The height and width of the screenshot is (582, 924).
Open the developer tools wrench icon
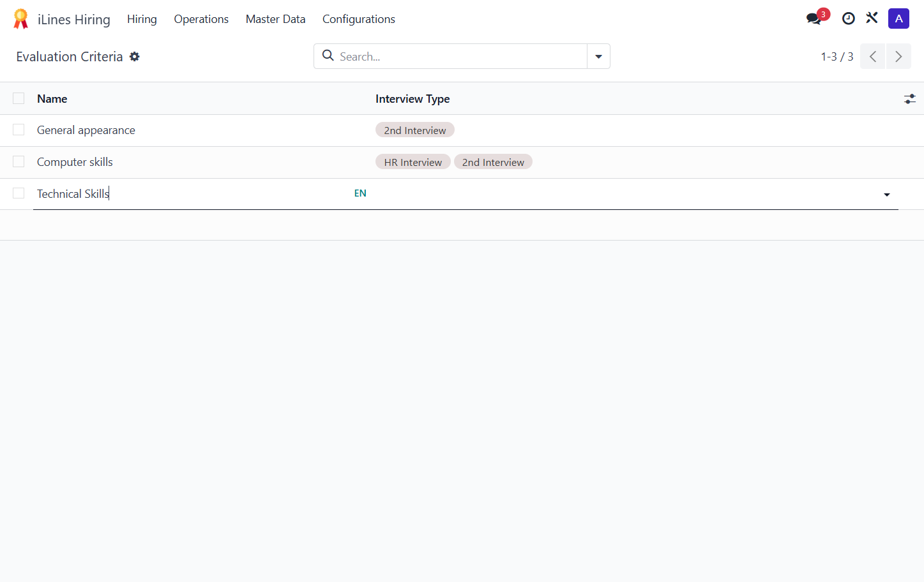point(872,19)
